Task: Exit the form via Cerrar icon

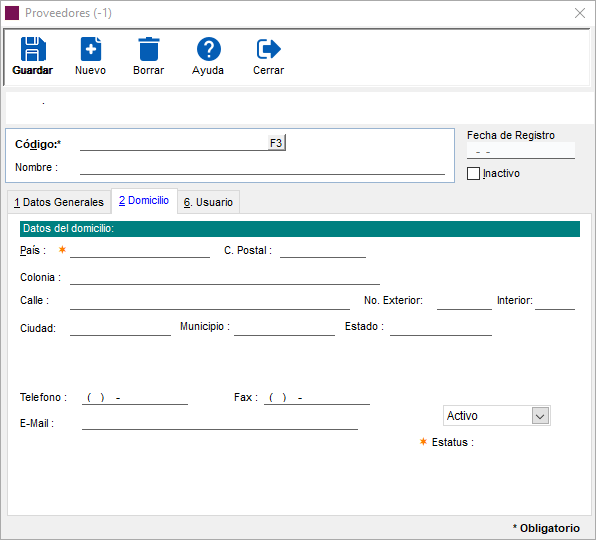Action: click(268, 49)
